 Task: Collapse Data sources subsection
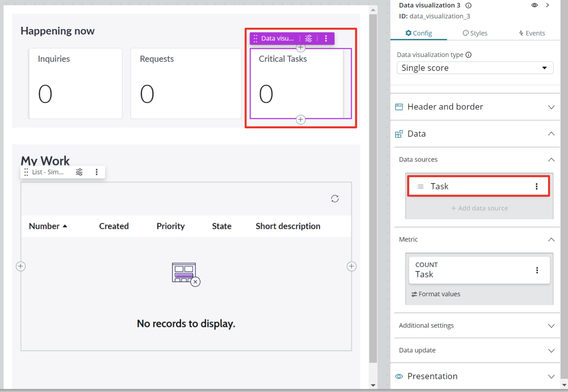click(x=551, y=159)
